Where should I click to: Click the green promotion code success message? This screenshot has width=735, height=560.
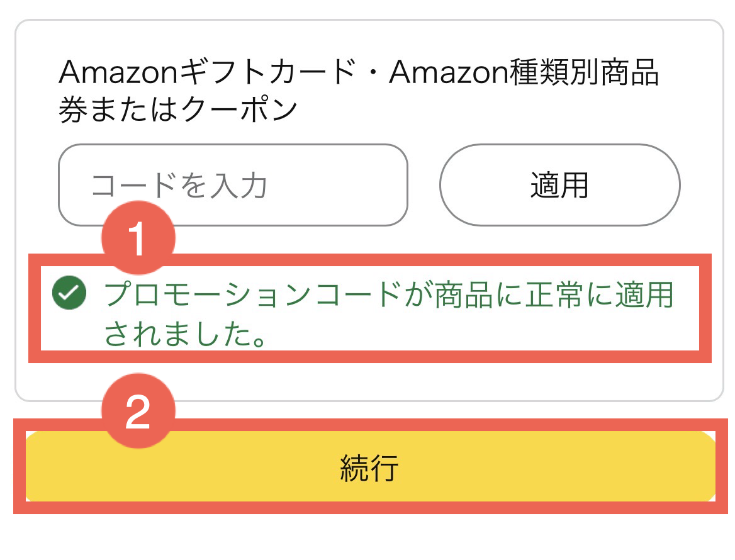click(x=388, y=313)
